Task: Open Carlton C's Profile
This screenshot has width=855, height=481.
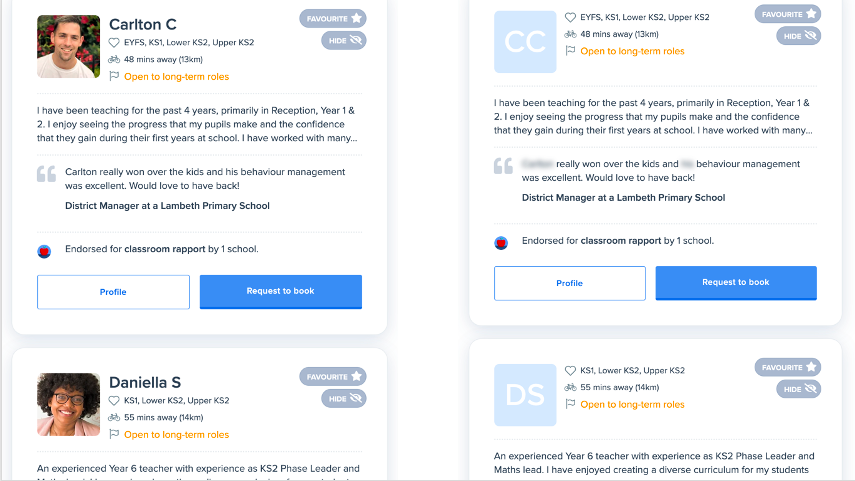Action: pos(113,292)
